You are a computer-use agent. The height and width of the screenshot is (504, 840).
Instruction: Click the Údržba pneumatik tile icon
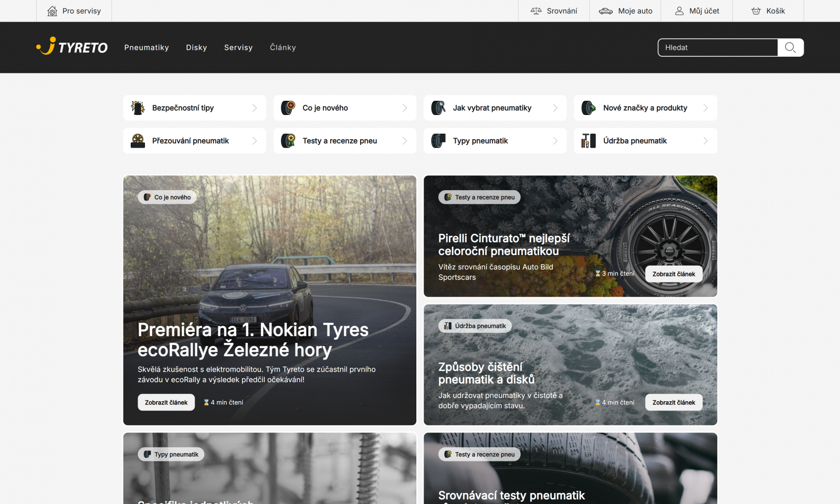tap(589, 141)
